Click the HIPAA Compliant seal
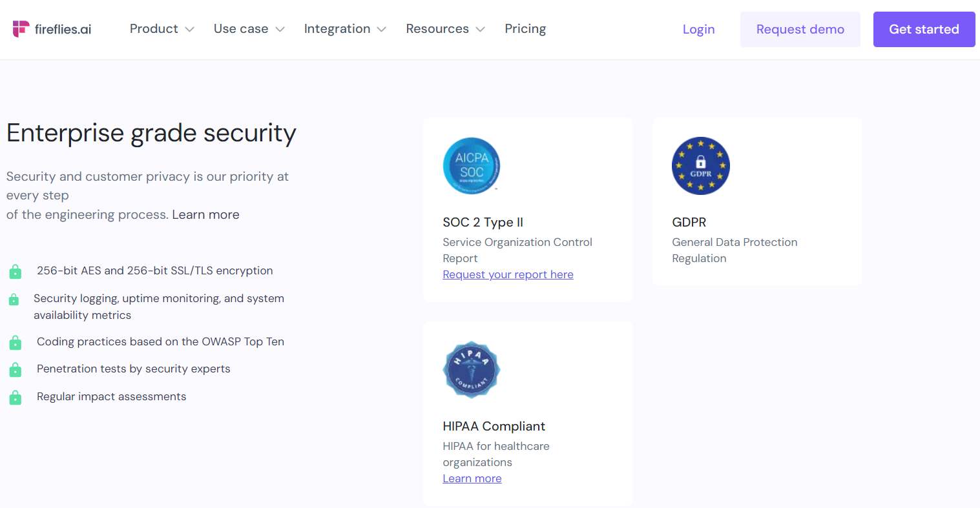Screen dimensions: 980x508 pyautogui.click(x=472, y=370)
